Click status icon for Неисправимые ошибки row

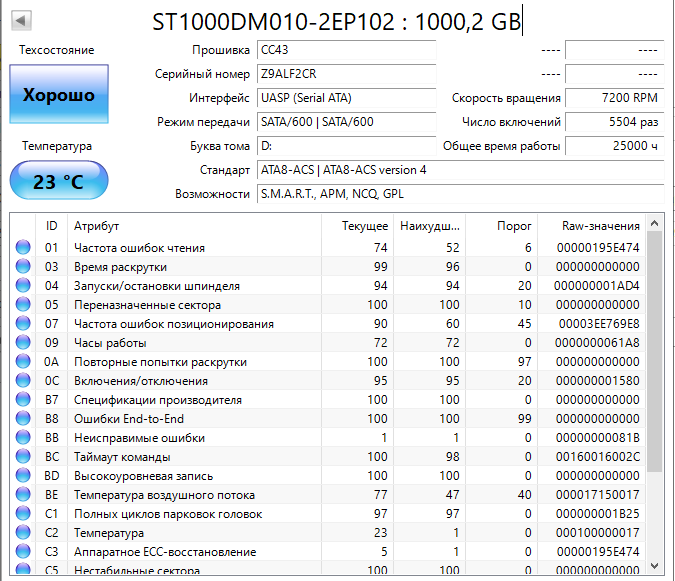click(x=23, y=438)
